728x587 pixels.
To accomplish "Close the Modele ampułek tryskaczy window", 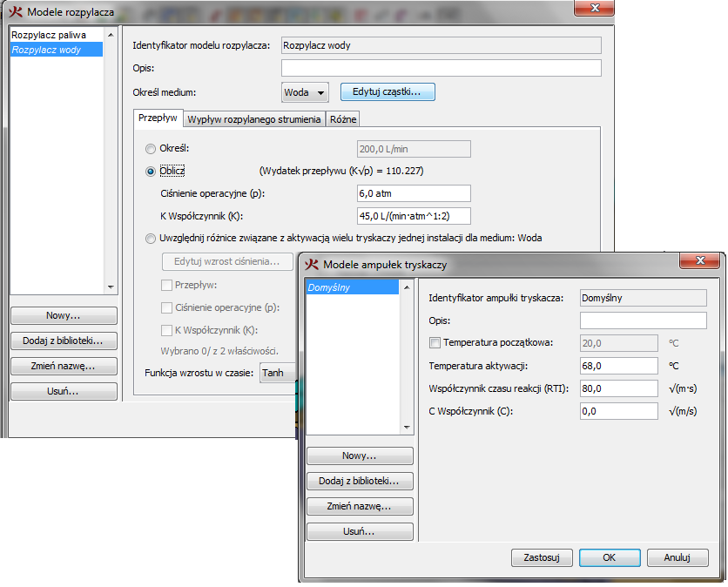I will click(700, 260).
